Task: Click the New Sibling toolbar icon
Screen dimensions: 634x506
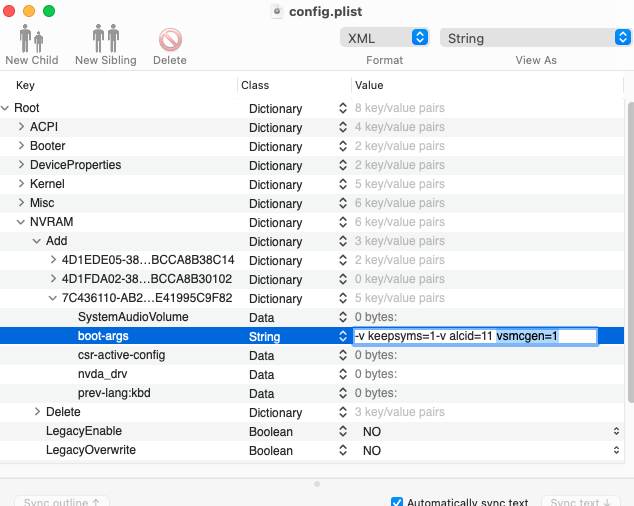Action: click(x=106, y=39)
